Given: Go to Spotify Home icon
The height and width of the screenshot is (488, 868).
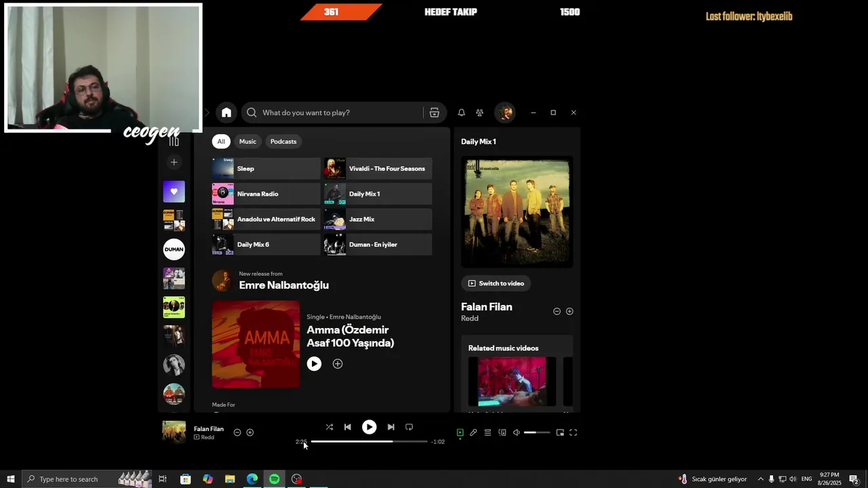Looking at the screenshot, I should 226,113.
